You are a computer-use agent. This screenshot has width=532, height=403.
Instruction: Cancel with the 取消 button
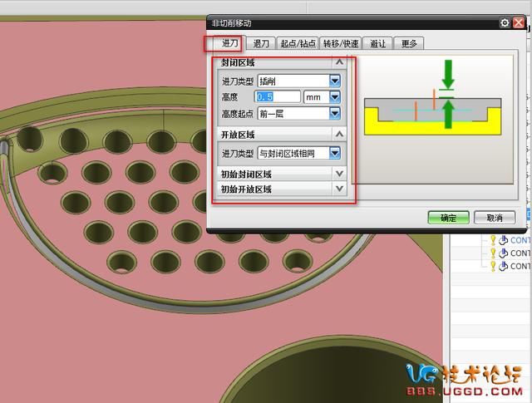495,218
